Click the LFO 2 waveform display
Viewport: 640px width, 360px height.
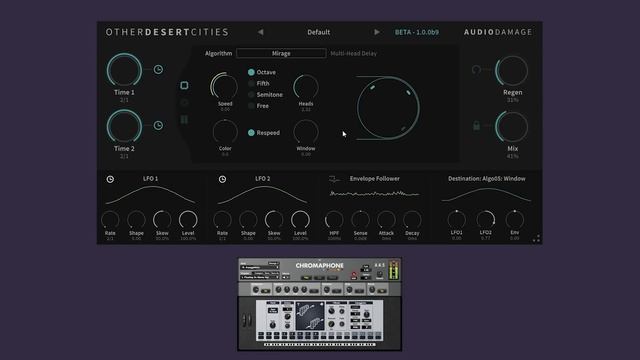tap(262, 195)
